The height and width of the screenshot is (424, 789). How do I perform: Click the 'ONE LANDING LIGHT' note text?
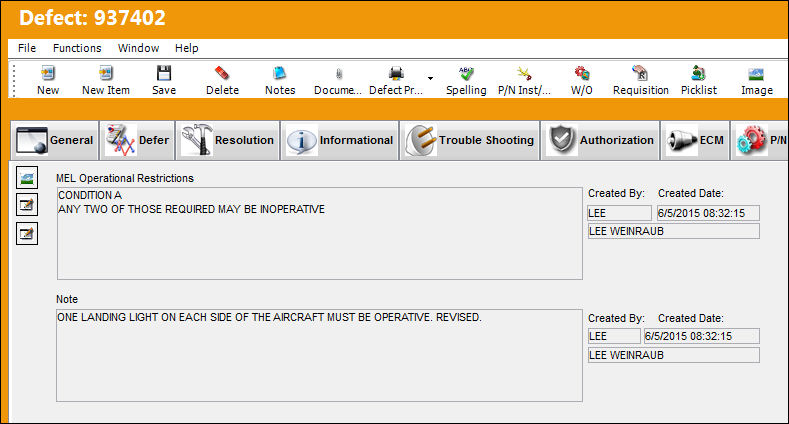point(269,317)
